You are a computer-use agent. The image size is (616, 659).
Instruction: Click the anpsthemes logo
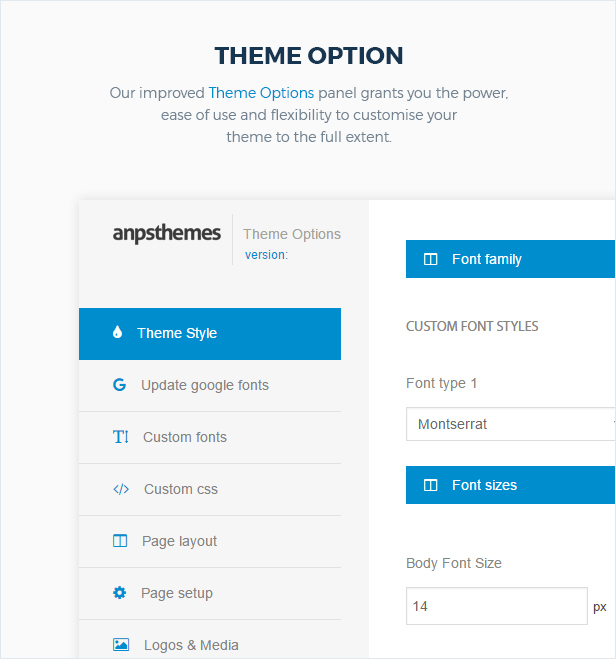tap(167, 233)
